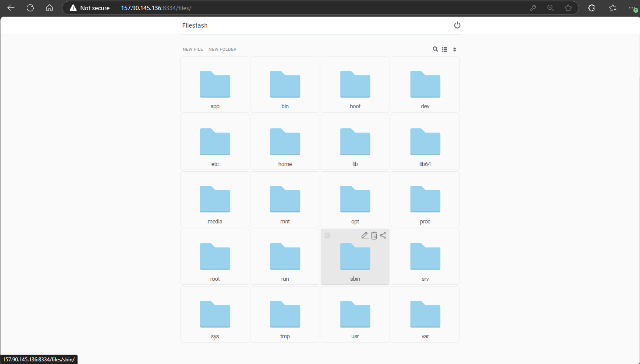The width and height of the screenshot is (640, 364).
Task: Click the browser favorites star icon
Action: click(x=568, y=7)
